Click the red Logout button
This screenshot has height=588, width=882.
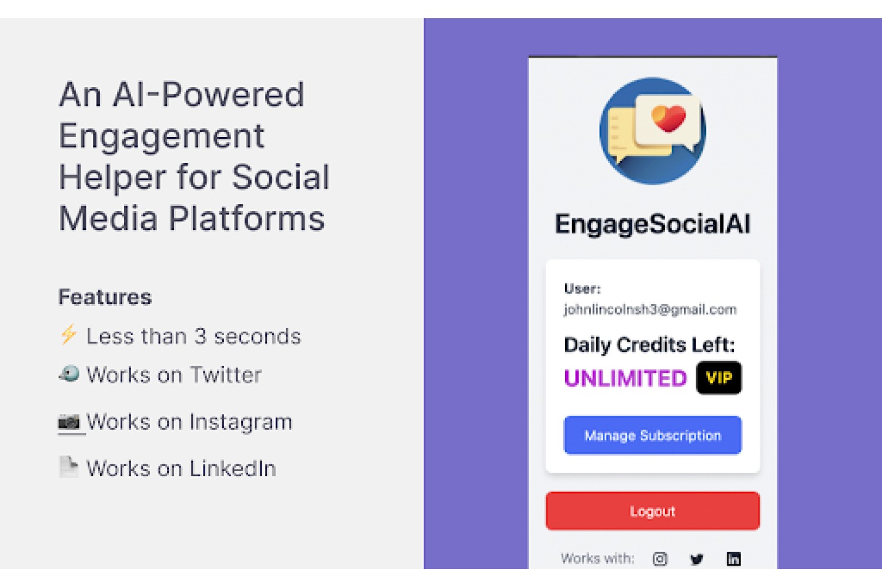pyautogui.click(x=653, y=511)
